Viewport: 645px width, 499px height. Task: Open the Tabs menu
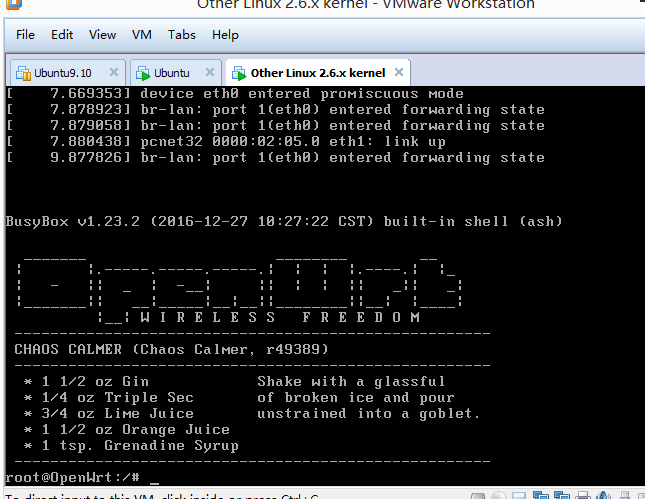point(181,35)
